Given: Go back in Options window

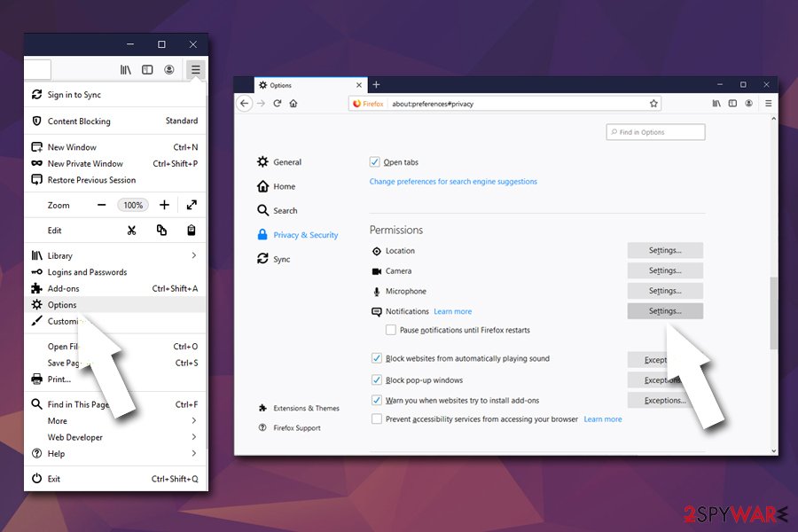Looking at the screenshot, I should click(x=245, y=104).
